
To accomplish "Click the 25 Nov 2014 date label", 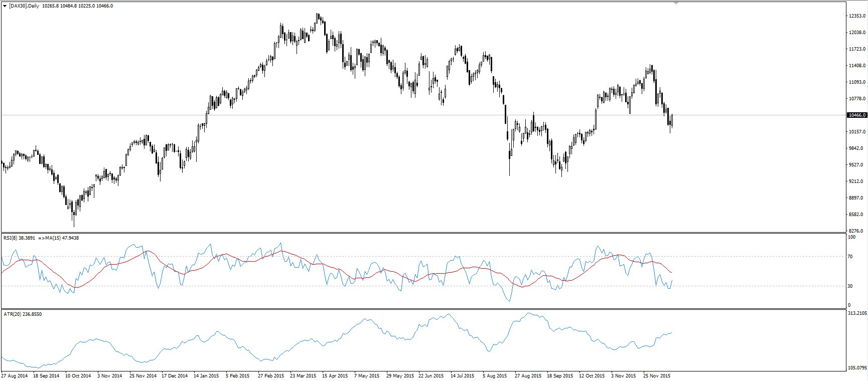I will [x=143, y=375].
